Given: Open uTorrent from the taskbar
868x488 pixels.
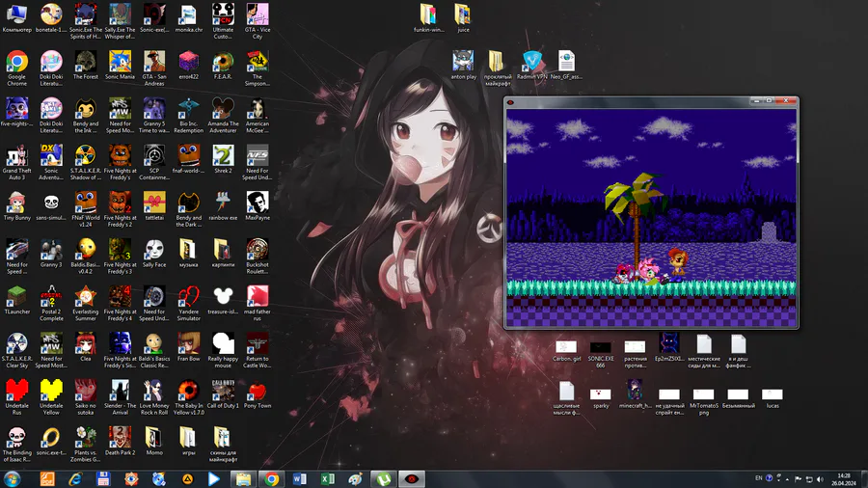Looking at the screenshot, I should 384,479.
